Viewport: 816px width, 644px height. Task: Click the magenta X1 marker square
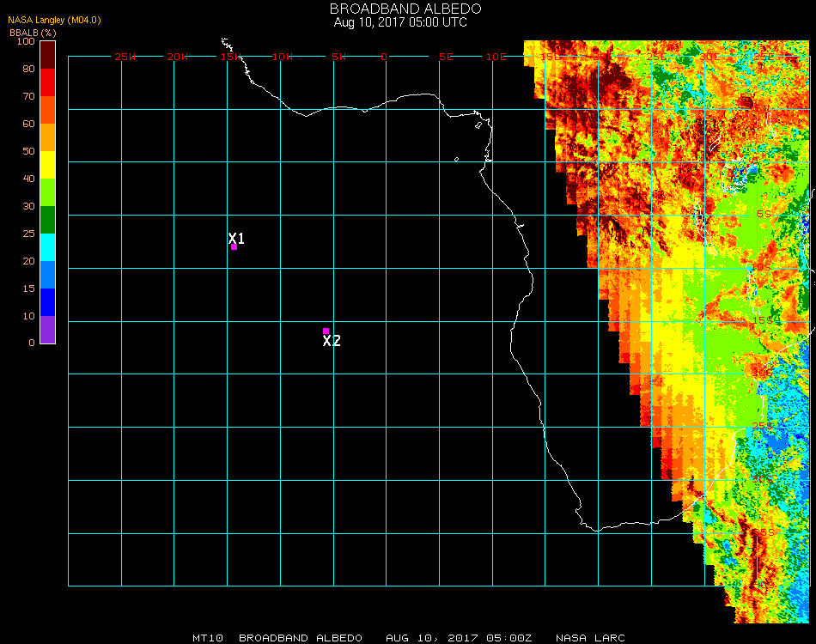234,247
